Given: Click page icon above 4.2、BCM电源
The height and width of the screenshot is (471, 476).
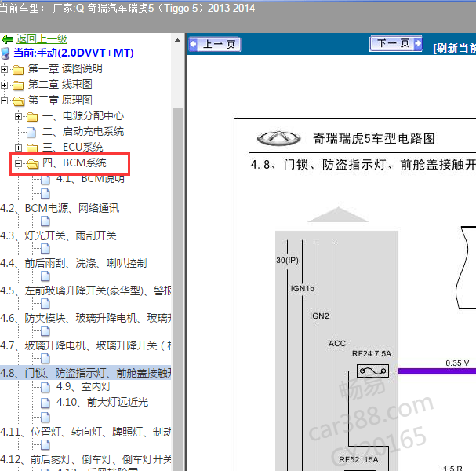Looking at the screenshot, I should (45, 194).
